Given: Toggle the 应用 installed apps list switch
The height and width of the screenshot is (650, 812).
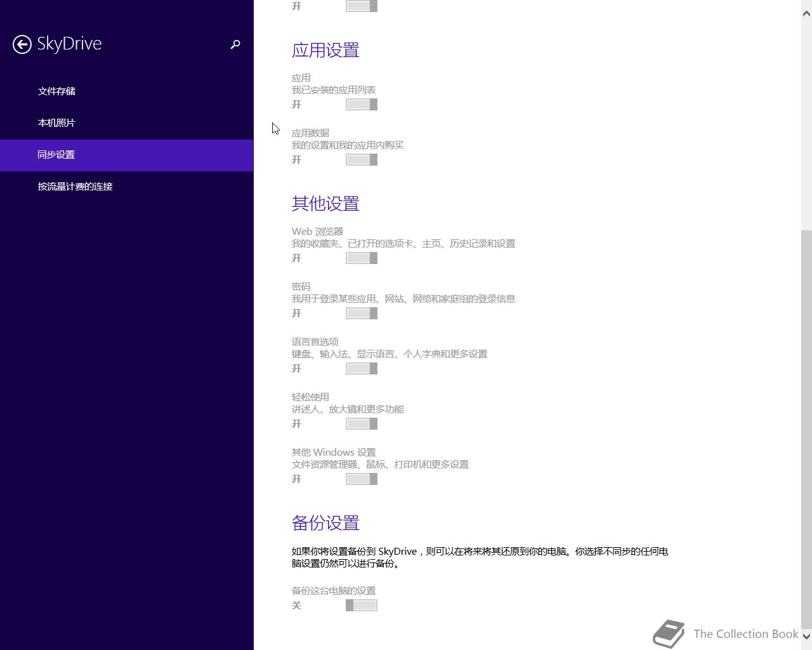Looking at the screenshot, I should pos(362,105).
